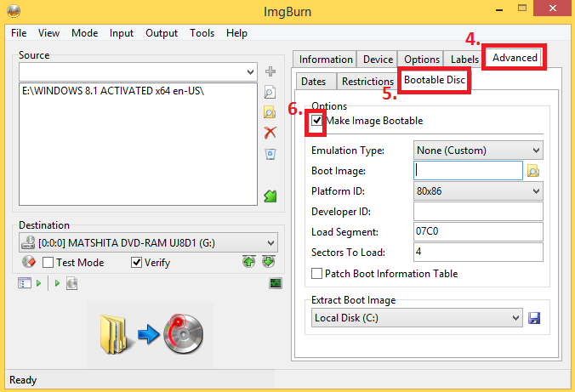Enable Test Mode checkbox
This screenshot has width=575, height=392.
[x=48, y=263]
